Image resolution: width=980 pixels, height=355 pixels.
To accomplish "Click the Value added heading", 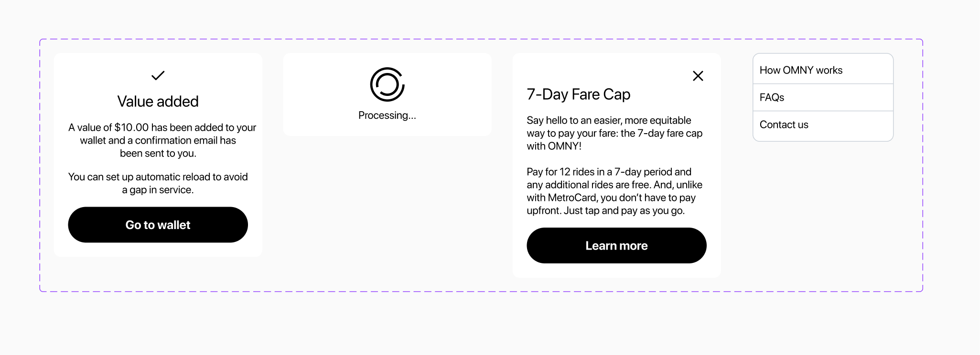I will (x=158, y=101).
